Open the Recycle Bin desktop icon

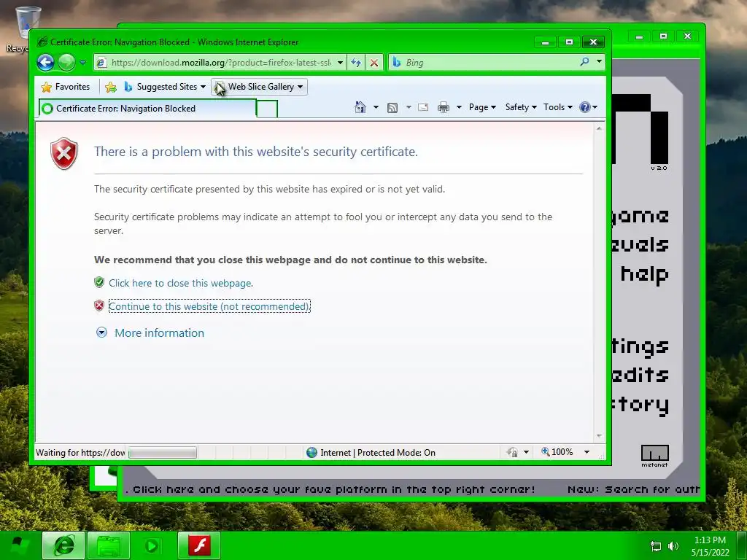(24, 28)
